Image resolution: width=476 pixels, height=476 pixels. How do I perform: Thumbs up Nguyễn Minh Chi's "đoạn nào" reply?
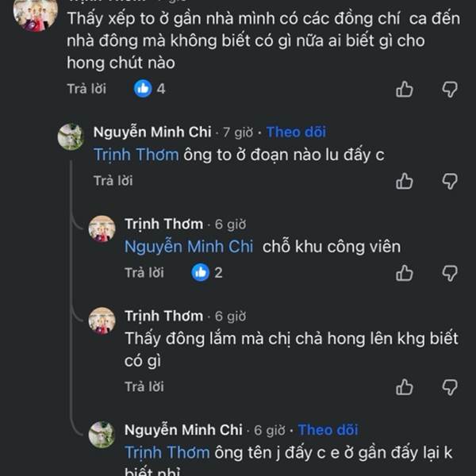[405, 181]
